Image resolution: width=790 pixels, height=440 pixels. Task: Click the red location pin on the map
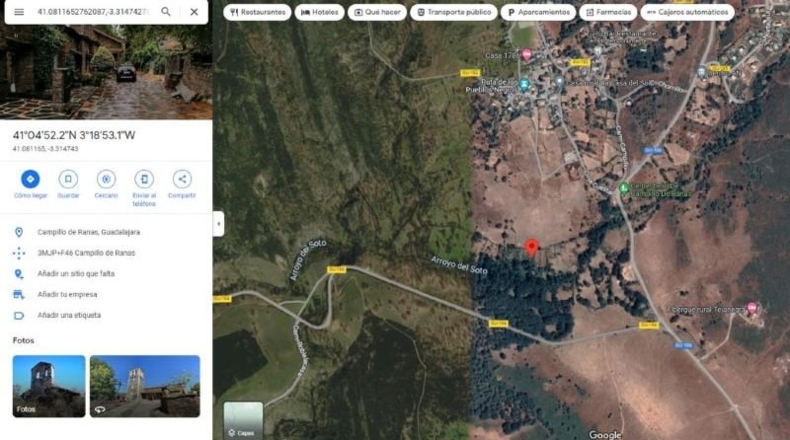tap(532, 247)
